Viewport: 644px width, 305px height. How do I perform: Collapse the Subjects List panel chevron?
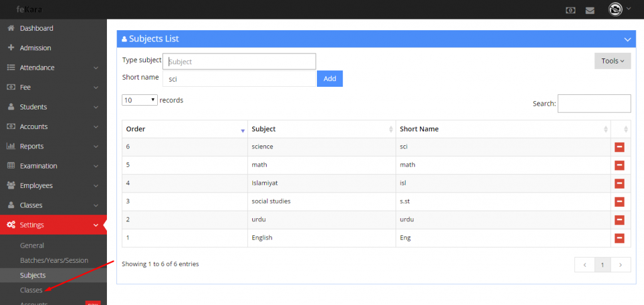coord(627,40)
